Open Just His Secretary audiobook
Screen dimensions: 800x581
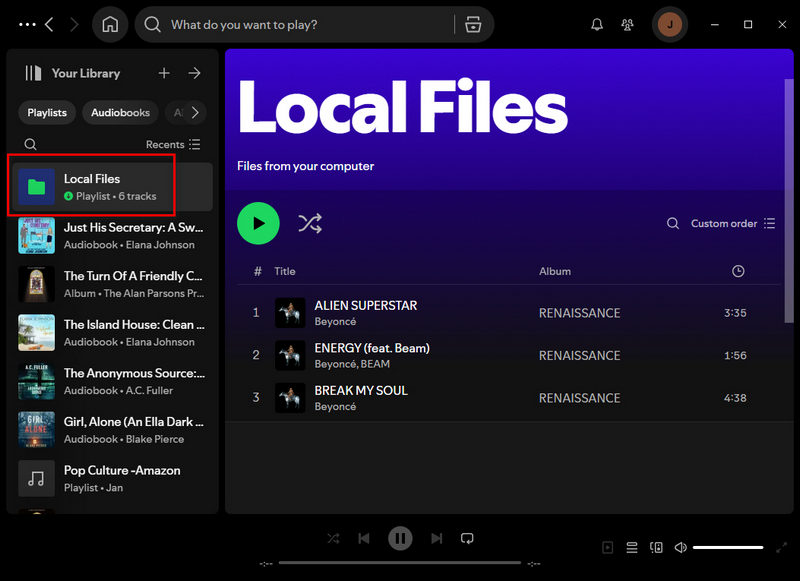point(112,236)
